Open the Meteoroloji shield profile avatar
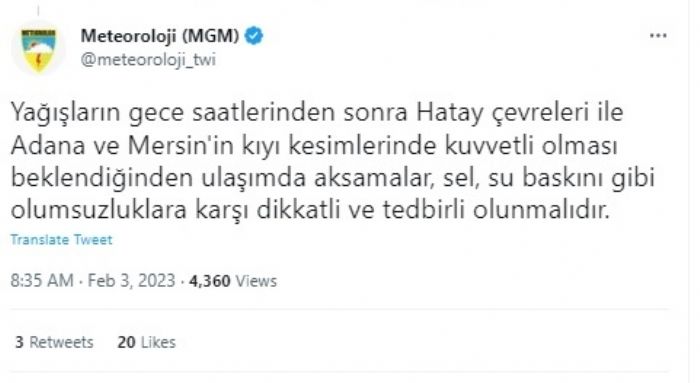The width and height of the screenshot is (700, 383). pyautogui.click(x=39, y=49)
